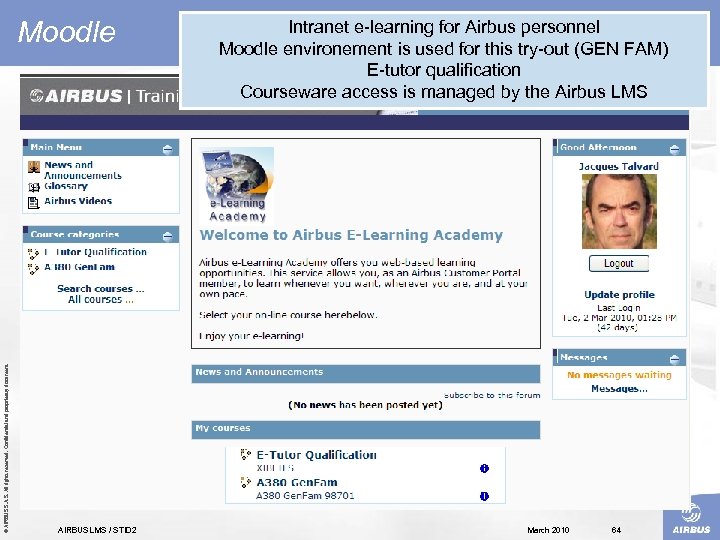Click the Glossary book icon
Image resolution: width=720 pixels, height=540 pixels.
[x=34, y=187]
